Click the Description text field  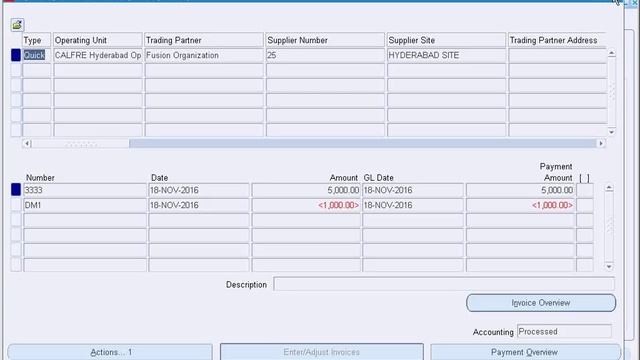click(x=444, y=284)
